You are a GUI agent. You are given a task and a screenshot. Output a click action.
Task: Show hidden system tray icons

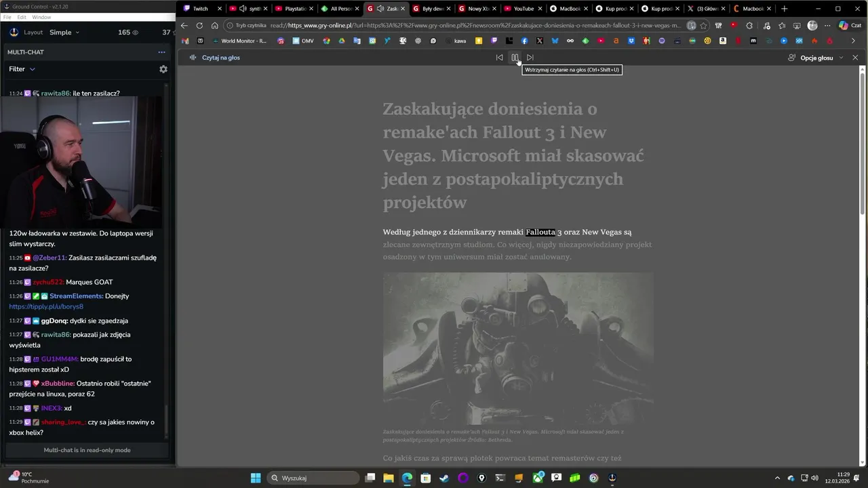click(x=778, y=478)
